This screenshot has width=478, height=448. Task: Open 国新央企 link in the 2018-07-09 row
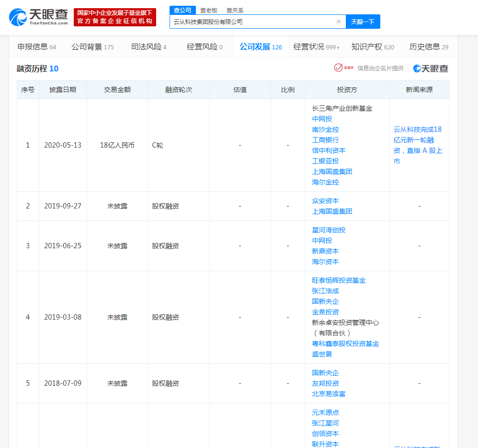point(325,373)
